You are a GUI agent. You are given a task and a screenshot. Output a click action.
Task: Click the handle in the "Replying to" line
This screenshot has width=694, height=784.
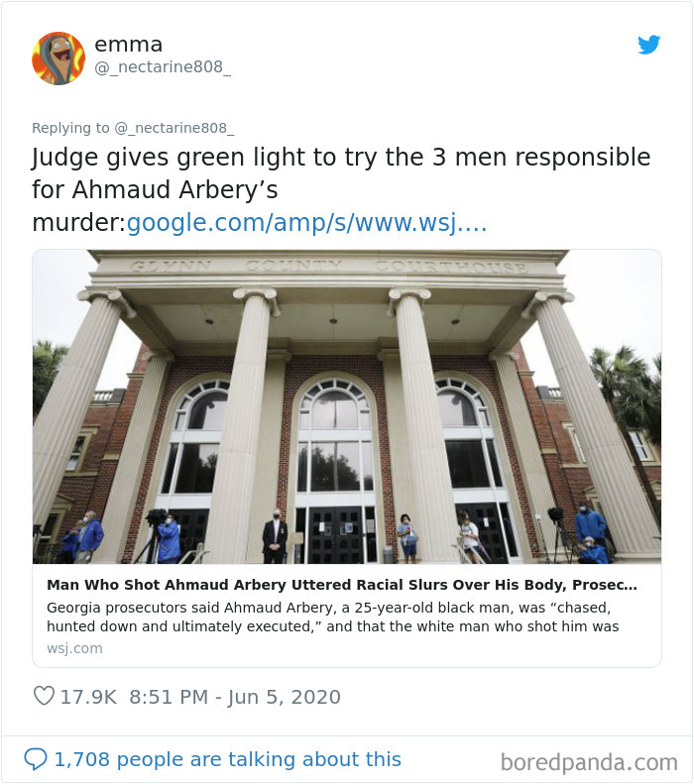tap(173, 127)
